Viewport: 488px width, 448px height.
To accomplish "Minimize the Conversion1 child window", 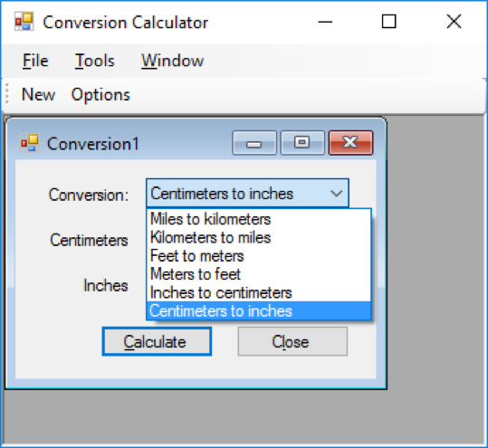I will (x=254, y=143).
